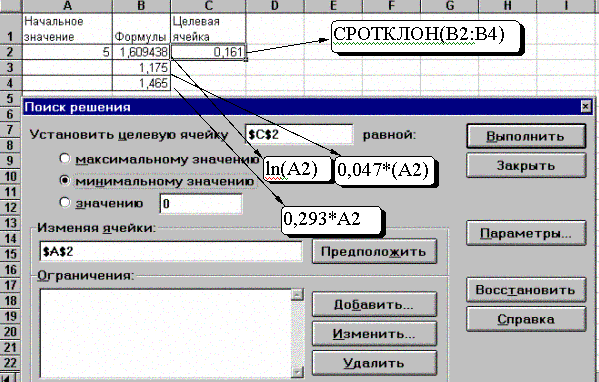This screenshot has height=382, width=599.
Task: Select минимальному значению radio option
Action: [65, 181]
